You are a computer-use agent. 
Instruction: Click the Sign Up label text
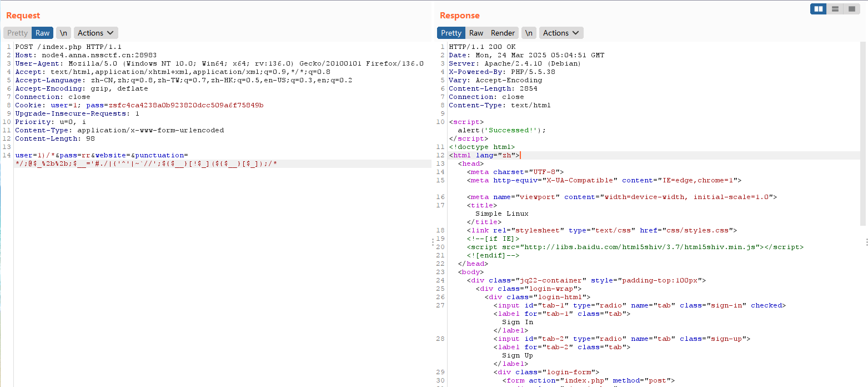pyautogui.click(x=518, y=355)
